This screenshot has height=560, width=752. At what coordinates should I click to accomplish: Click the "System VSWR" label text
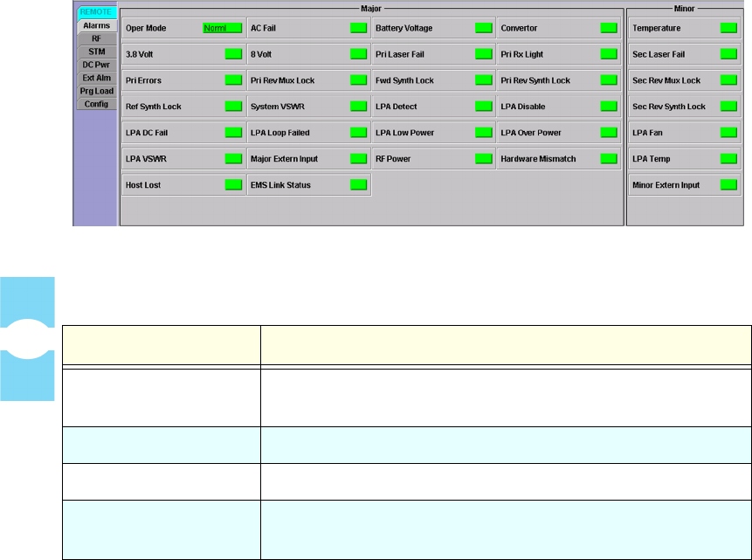coord(277,107)
